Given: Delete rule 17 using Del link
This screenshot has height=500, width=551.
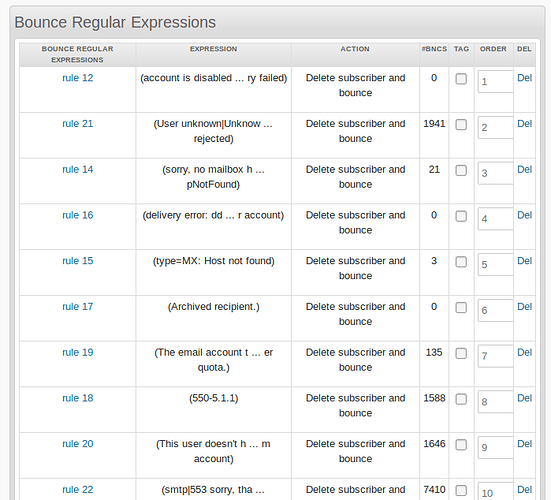Looking at the screenshot, I should point(525,307).
